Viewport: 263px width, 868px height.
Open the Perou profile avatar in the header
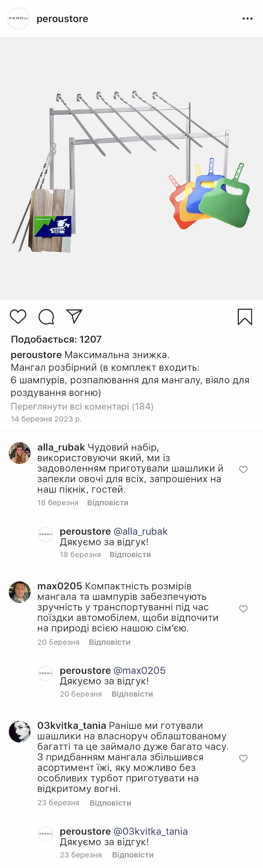click(x=18, y=18)
